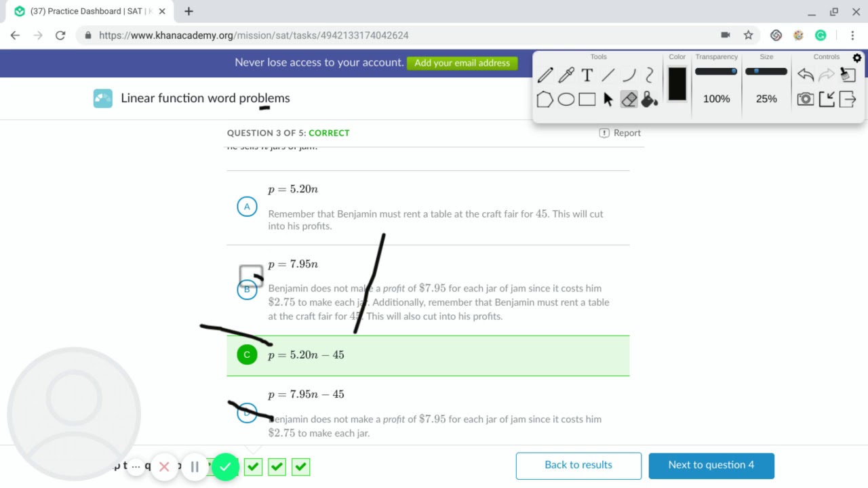Undo the last drawing stroke
The image size is (868, 488).
(805, 75)
